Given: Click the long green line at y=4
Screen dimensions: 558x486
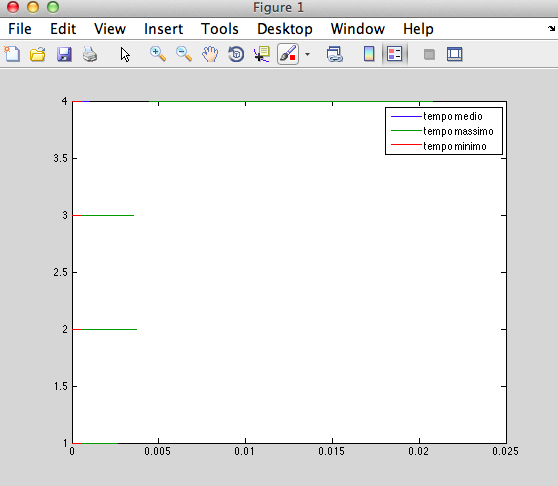Looking at the screenshot, I should (x=291, y=102).
